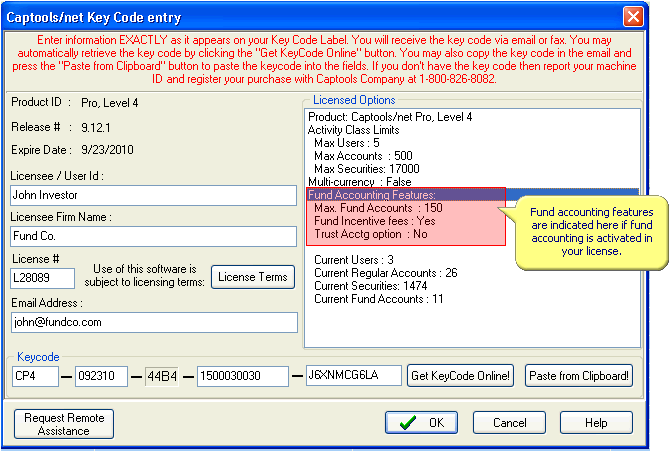Image resolution: width=672 pixels, height=457 pixels.
Task: Click the keycode field containing 092310
Action: click(x=104, y=376)
